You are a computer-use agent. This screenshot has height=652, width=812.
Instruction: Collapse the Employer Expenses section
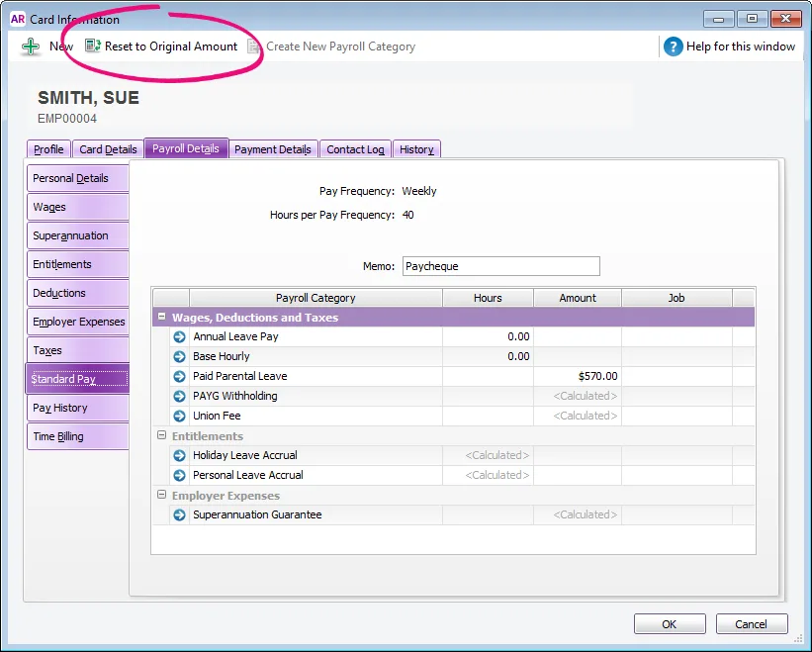coord(161,495)
